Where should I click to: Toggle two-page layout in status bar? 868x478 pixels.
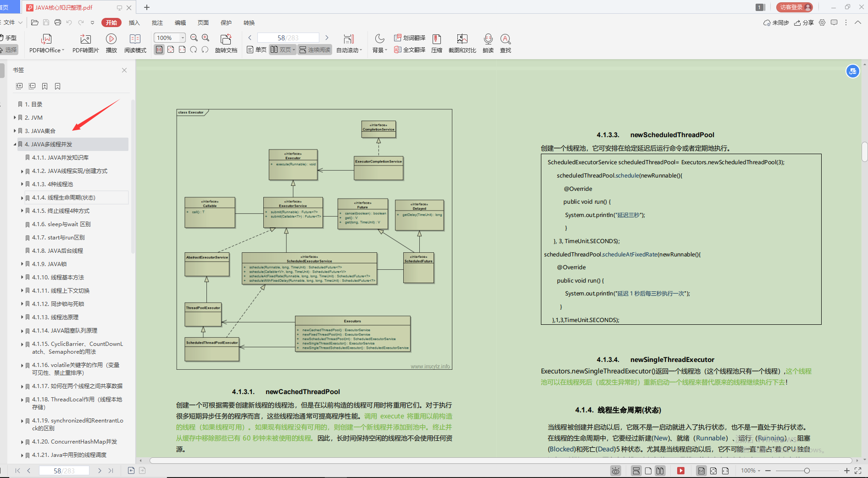pos(660,471)
